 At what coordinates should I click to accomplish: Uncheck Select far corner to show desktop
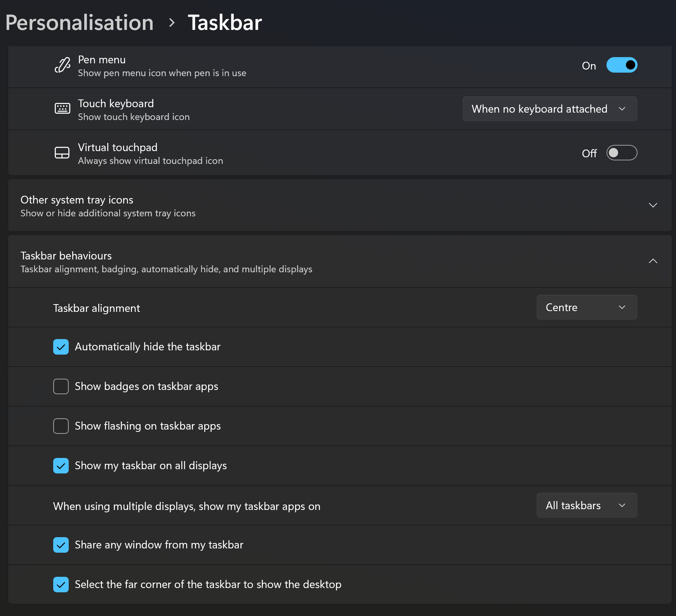61,585
